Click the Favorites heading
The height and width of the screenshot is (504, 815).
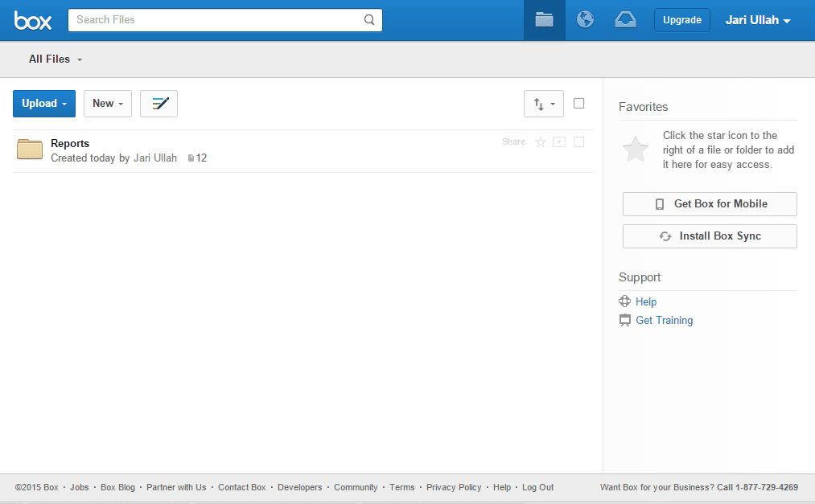pos(643,107)
